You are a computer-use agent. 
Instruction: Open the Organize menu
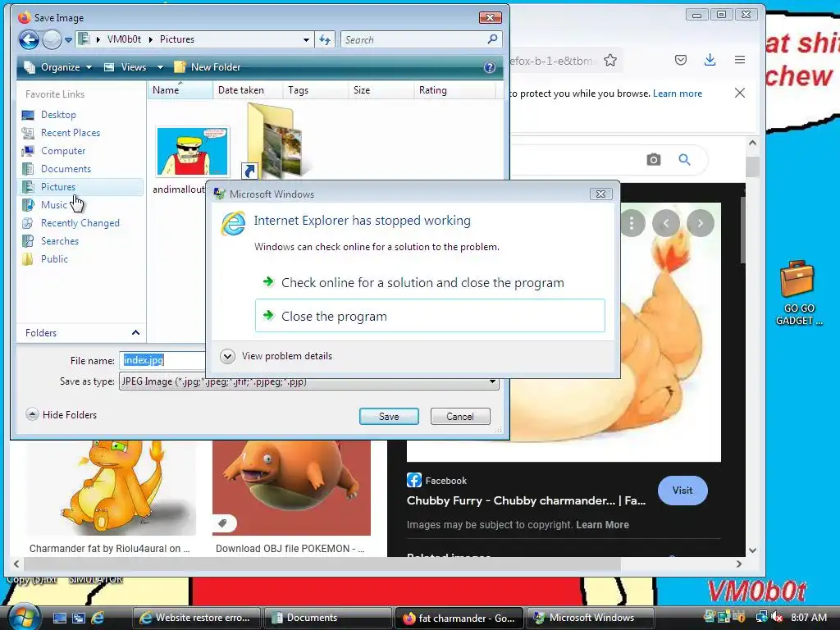pos(58,67)
